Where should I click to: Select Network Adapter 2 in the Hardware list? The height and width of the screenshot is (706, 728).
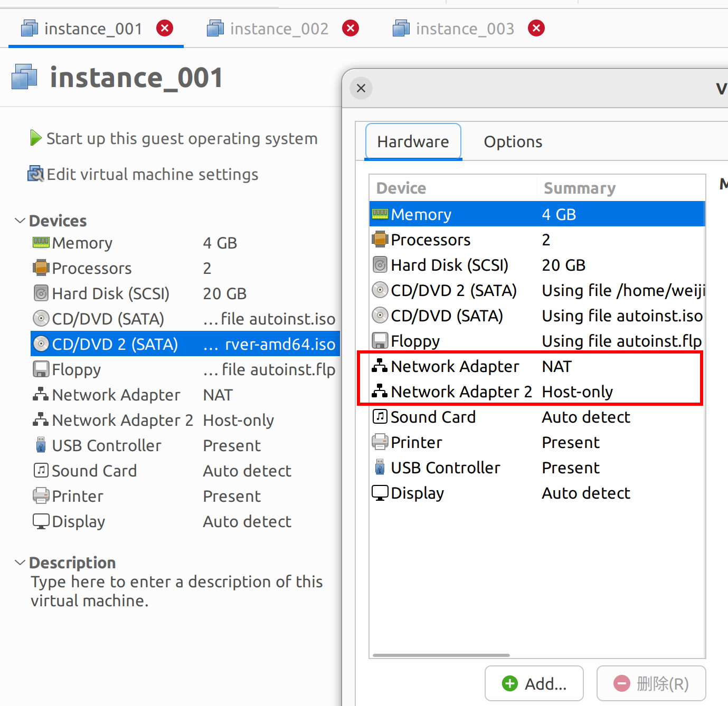461,392
